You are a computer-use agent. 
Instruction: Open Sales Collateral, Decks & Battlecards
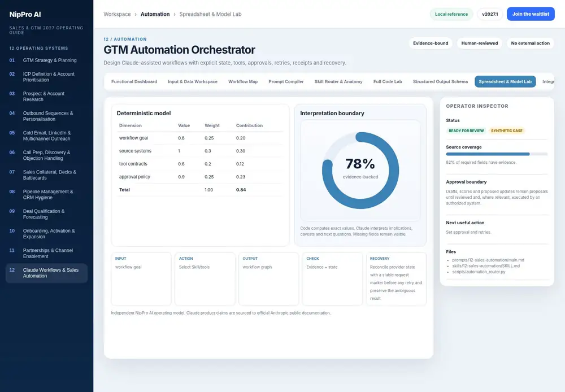pyautogui.click(x=46, y=175)
